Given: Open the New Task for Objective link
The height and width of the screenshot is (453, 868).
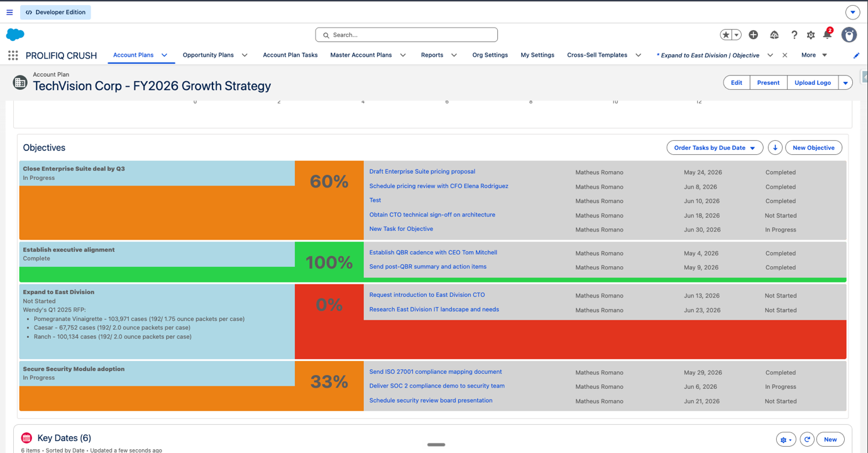Looking at the screenshot, I should point(401,229).
